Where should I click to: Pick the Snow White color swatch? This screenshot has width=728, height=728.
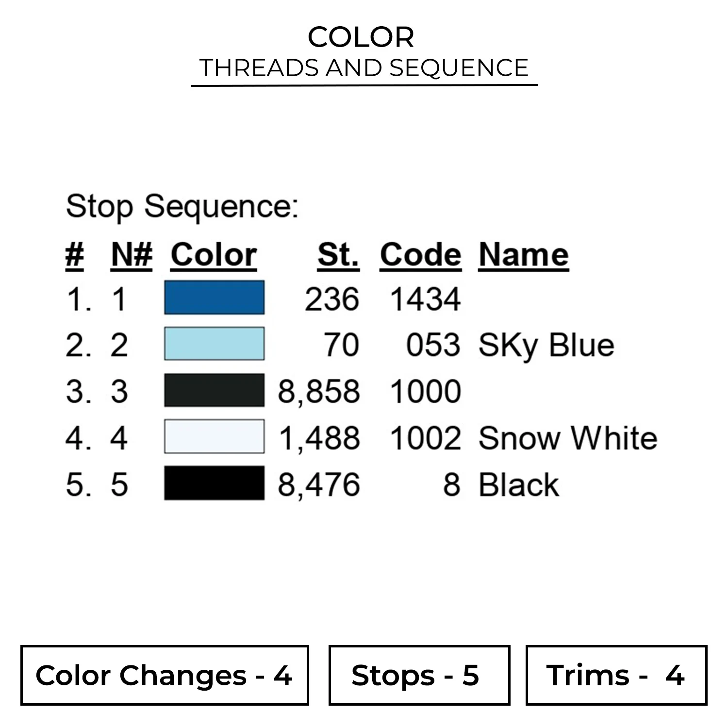point(214,437)
